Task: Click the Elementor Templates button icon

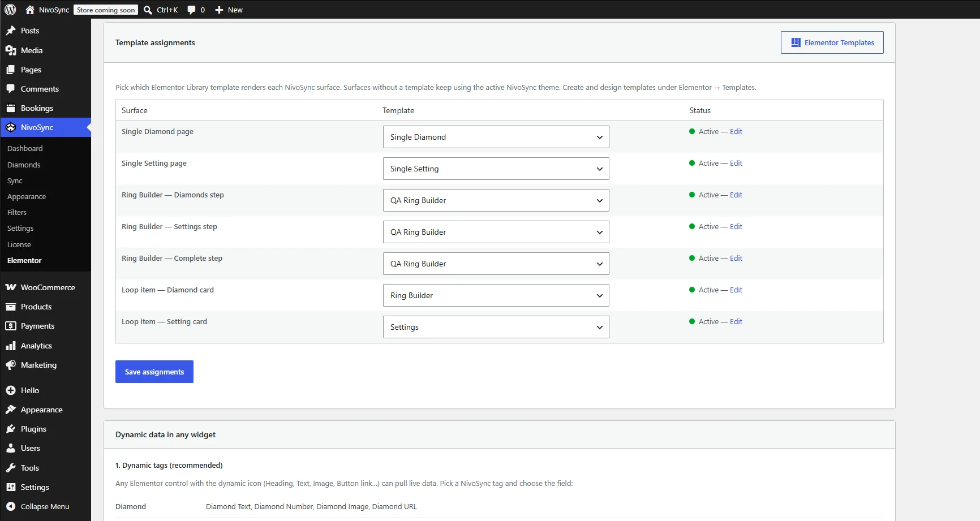Action: coord(796,42)
